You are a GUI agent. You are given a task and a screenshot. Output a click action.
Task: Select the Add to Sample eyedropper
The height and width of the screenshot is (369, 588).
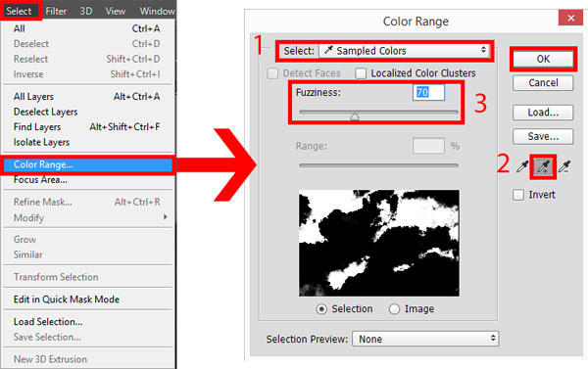543,166
